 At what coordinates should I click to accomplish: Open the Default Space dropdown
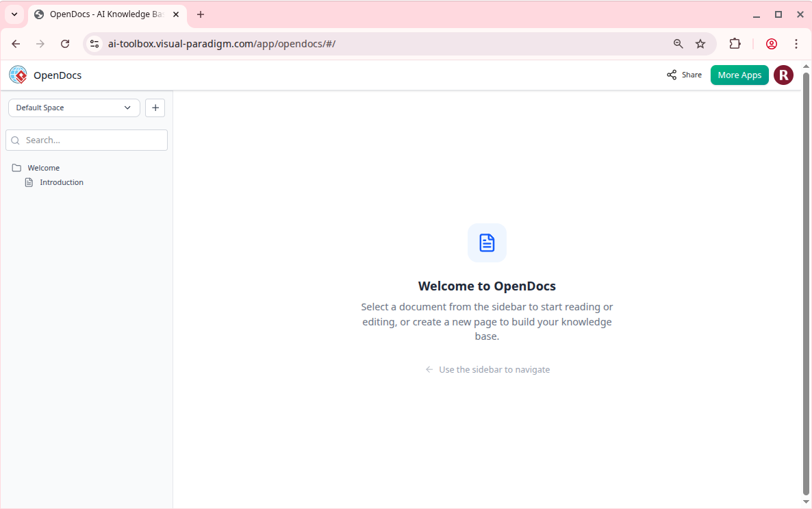[73, 108]
